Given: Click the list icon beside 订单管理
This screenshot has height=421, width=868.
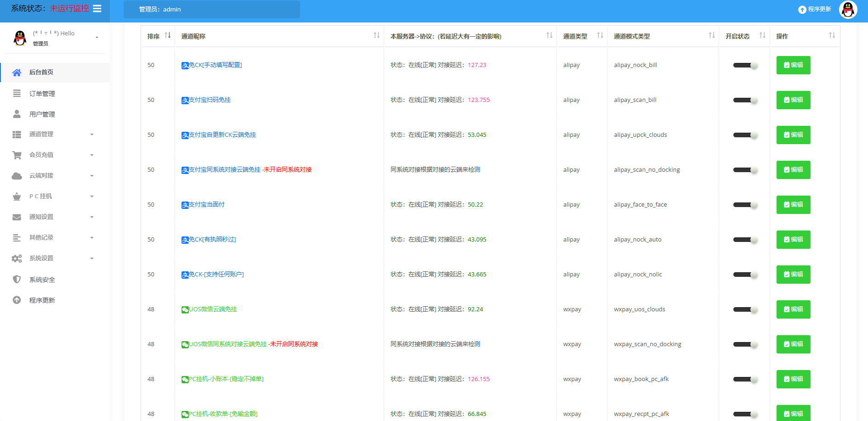Looking at the screenshot, I should [x=17, y=93].
